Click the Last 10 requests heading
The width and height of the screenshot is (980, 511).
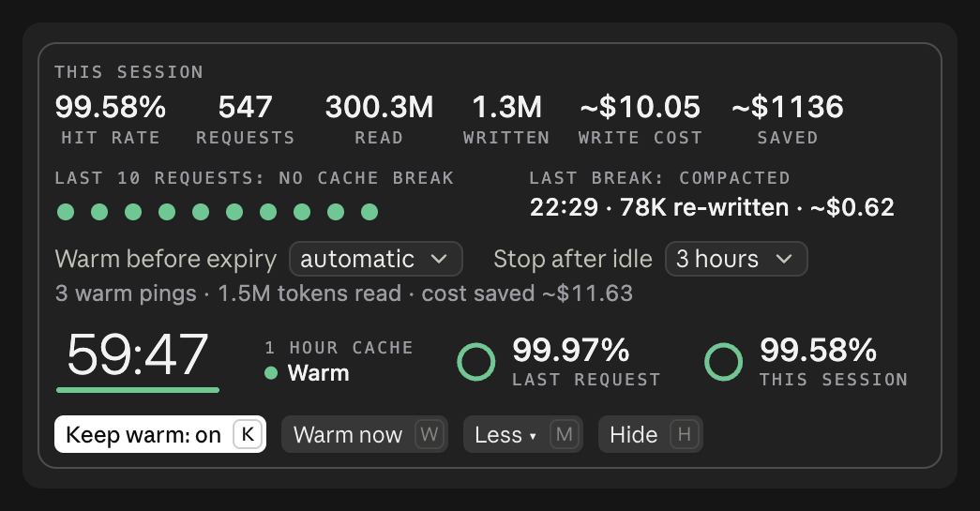(254, 178)
